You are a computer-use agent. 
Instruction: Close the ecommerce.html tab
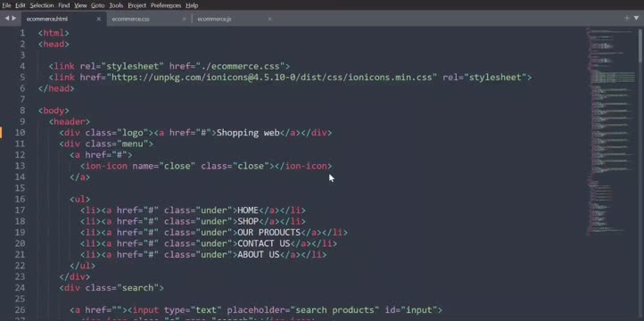tap(99, 19)
